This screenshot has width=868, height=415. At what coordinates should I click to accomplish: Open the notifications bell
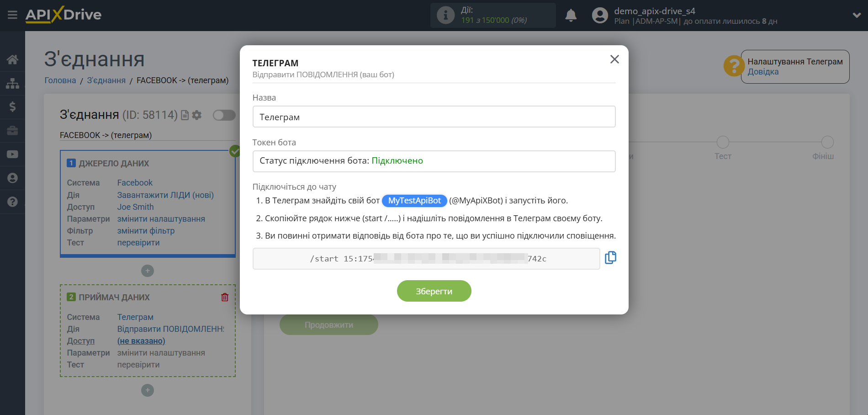pyautogui.click(x=571, y=16)
